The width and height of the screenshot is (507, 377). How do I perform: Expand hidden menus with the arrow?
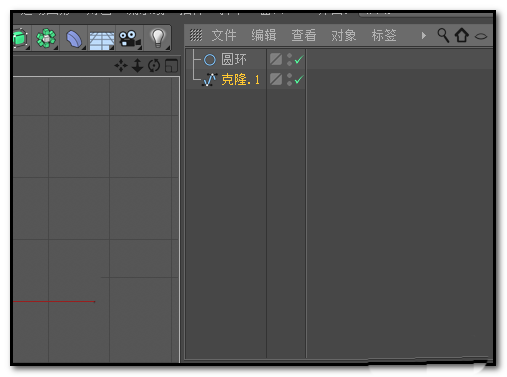(424, 35)
